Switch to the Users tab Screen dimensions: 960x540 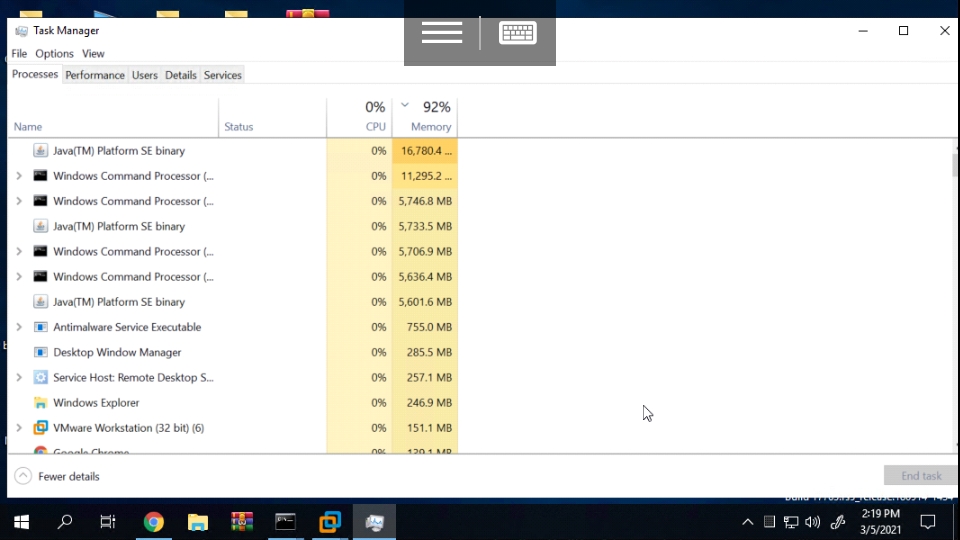coord(144,75)
